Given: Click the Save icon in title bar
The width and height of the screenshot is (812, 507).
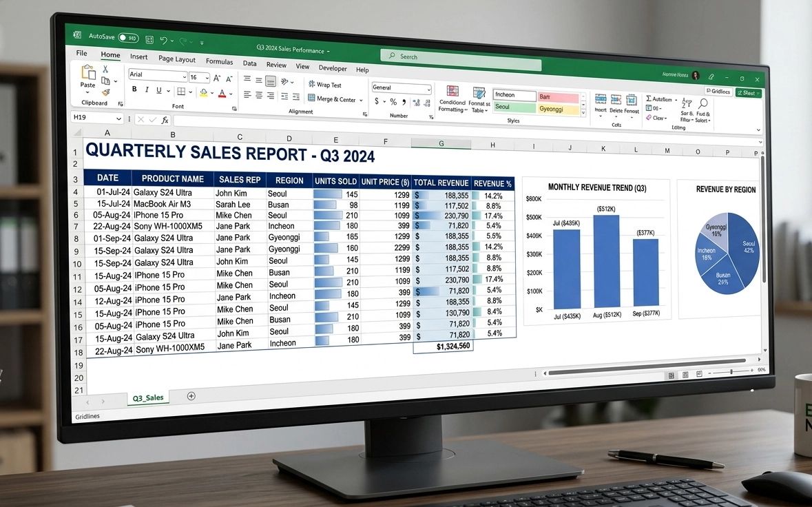Looking at the screenshot, I should tap(149, 39).
